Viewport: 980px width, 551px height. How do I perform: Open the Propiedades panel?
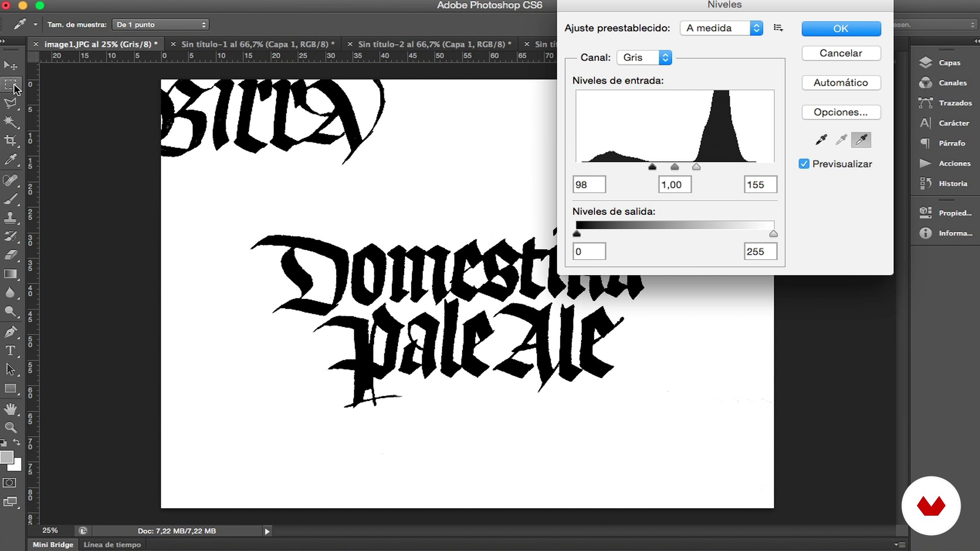coord(946,213)
